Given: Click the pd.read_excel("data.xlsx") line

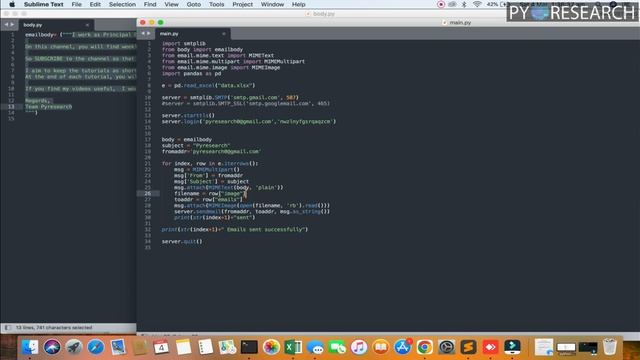Looking at the screenshot, I should (208, 85).
